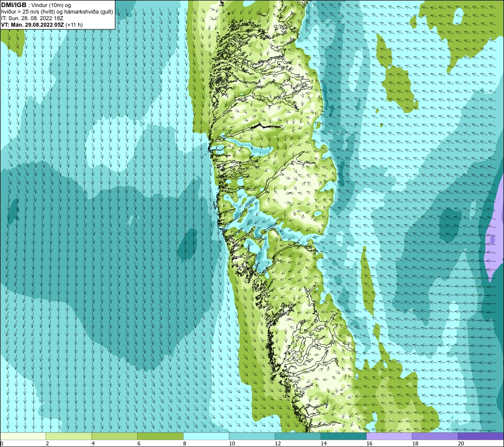Click the legend label 18
The width and height of the screenshot is (504, 447).
point(415,443)
